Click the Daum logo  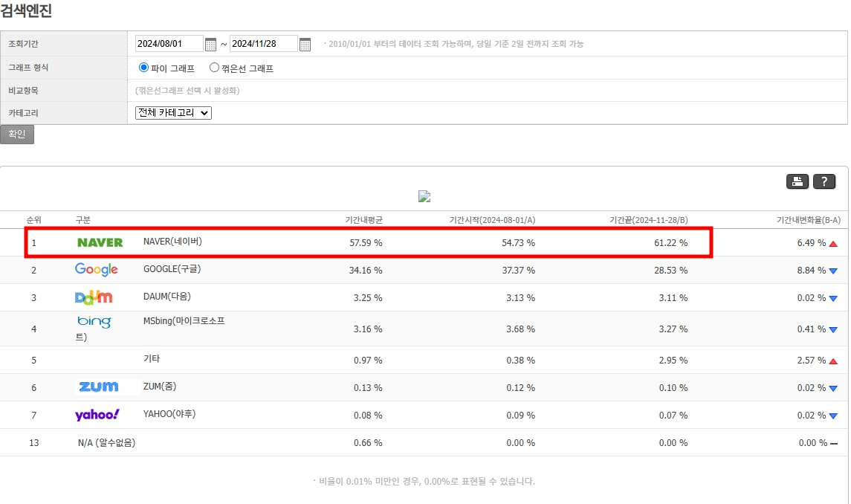(x=94, y=297)
